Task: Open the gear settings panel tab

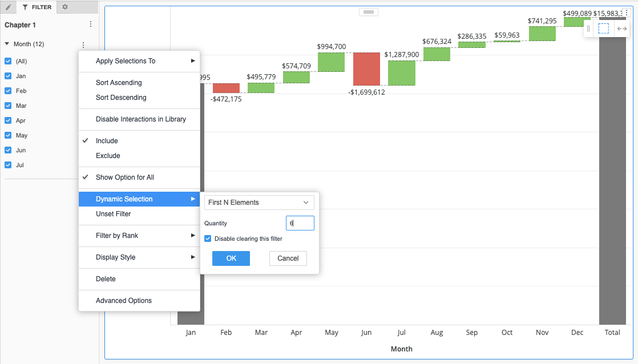Action: click(x=64, y=7)
